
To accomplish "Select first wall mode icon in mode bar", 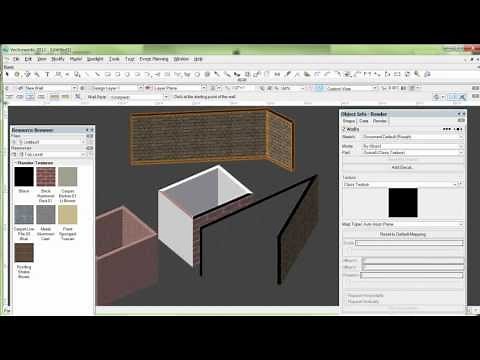I will (x=9, y=97).
